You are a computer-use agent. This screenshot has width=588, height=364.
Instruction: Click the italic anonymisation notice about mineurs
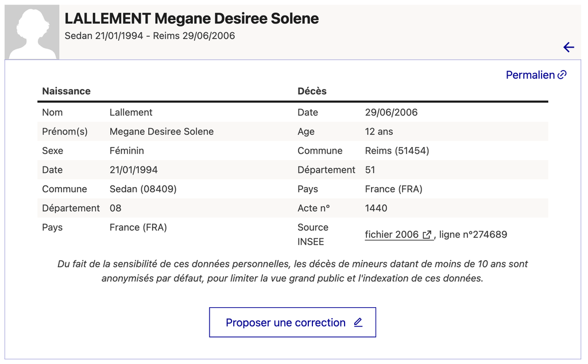pyautogui.click(x=292, y=271)
